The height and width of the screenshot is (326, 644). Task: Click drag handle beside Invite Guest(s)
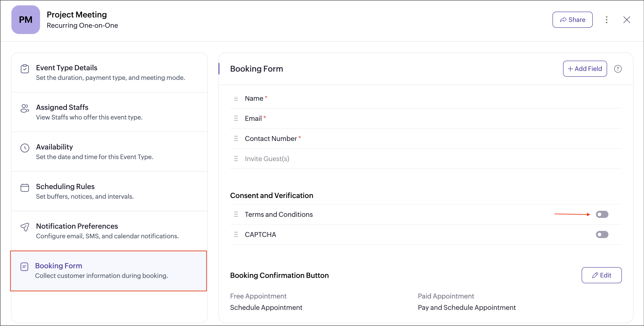point(236,159)
